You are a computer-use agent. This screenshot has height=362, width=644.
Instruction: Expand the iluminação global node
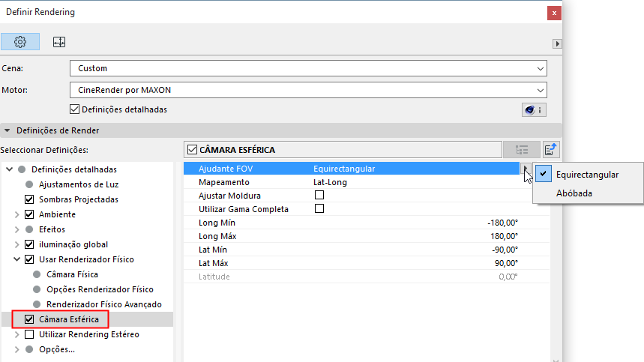point(16,244)
